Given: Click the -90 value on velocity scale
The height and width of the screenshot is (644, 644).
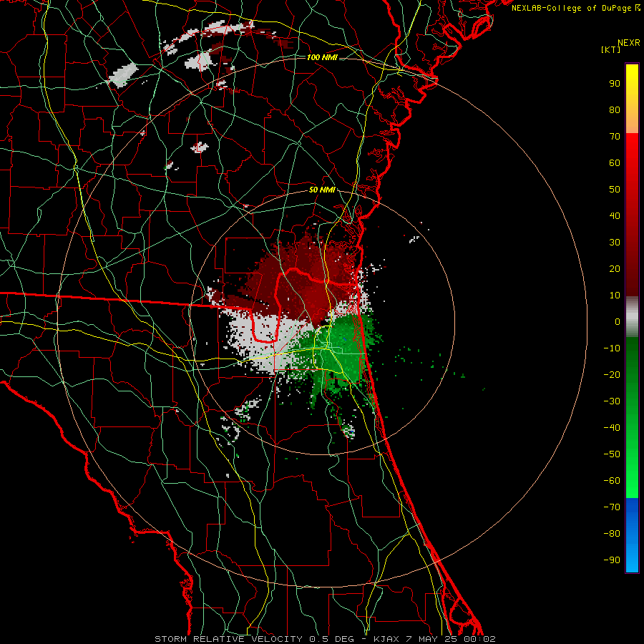Looking at the screenshot, I should 612,560.
